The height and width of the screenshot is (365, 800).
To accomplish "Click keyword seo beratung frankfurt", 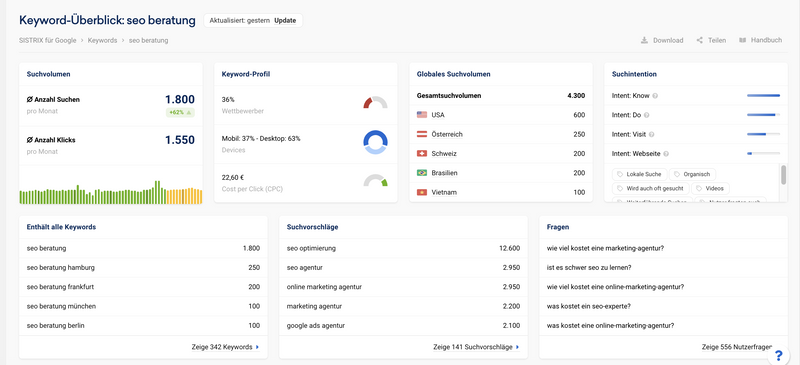I will pyautogui.click(x=60, y=287).
